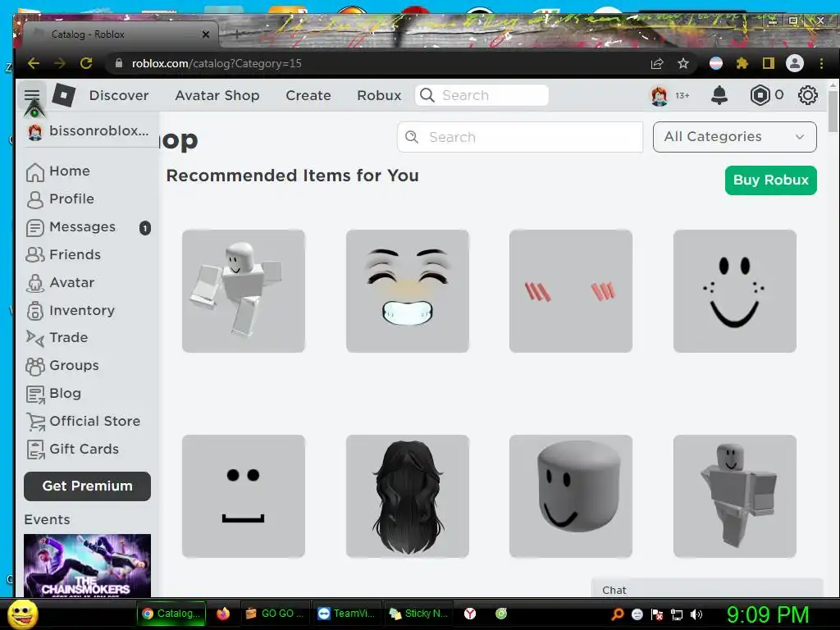
Task: Open the notifications bell icon
Action: pos(719,95)
